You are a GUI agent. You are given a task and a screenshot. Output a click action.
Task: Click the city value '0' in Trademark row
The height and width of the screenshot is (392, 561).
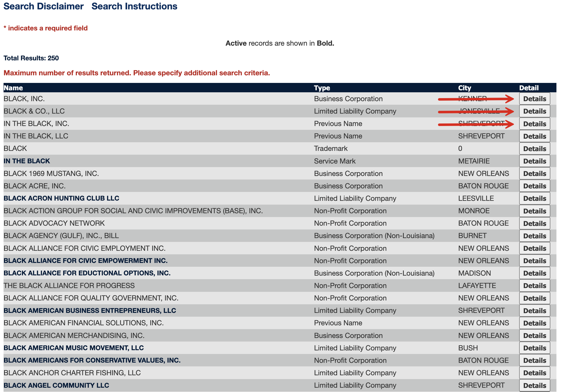[x=460, y=148]
